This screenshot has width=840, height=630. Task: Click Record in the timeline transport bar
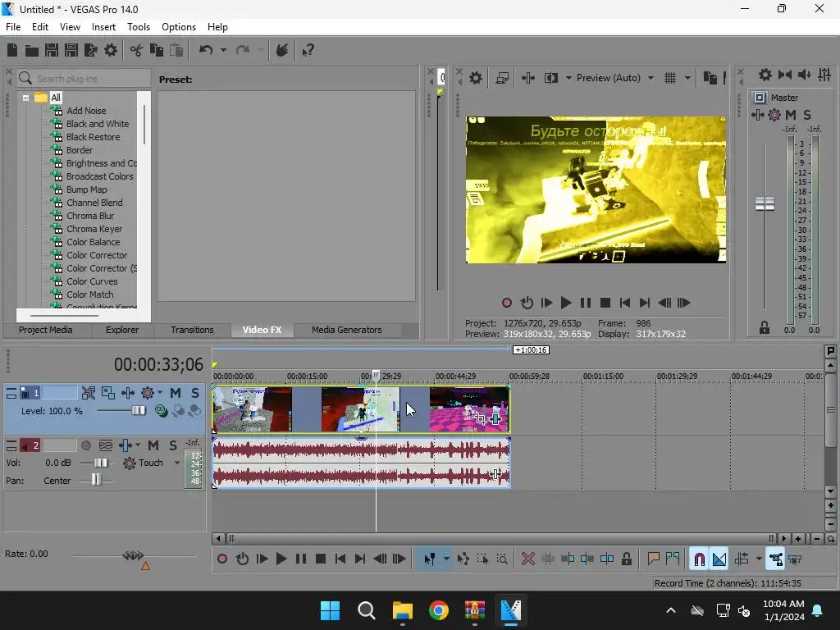point(221,559)
